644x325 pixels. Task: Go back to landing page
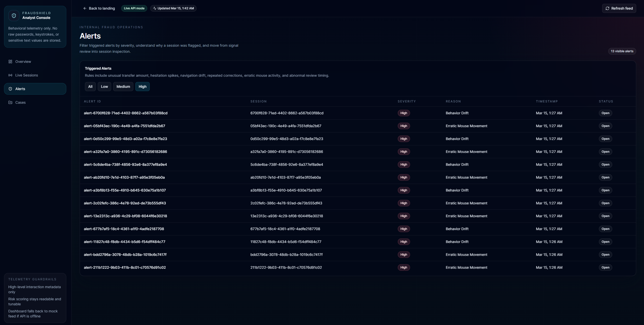102,8
